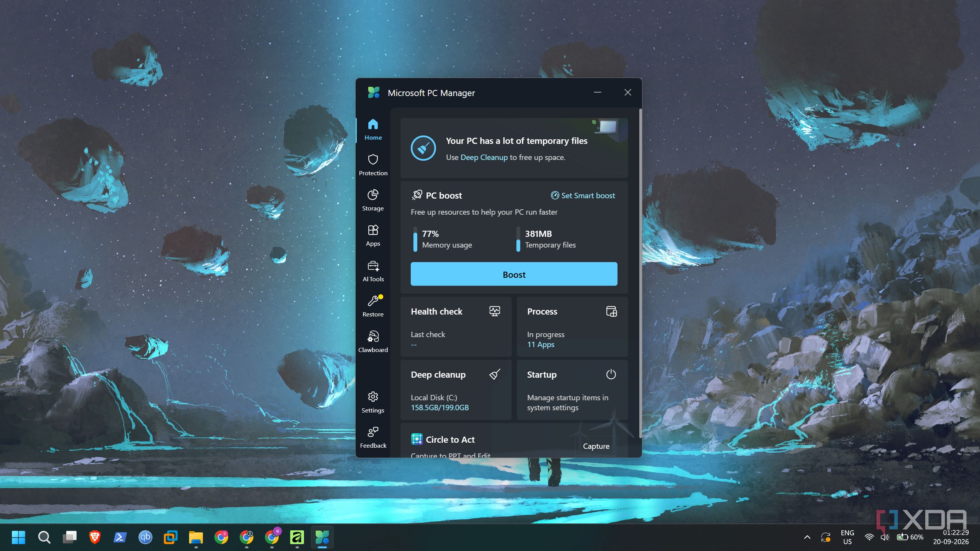Open the Startup card
This screenshot has width=980, height=551.
point(572,390)
